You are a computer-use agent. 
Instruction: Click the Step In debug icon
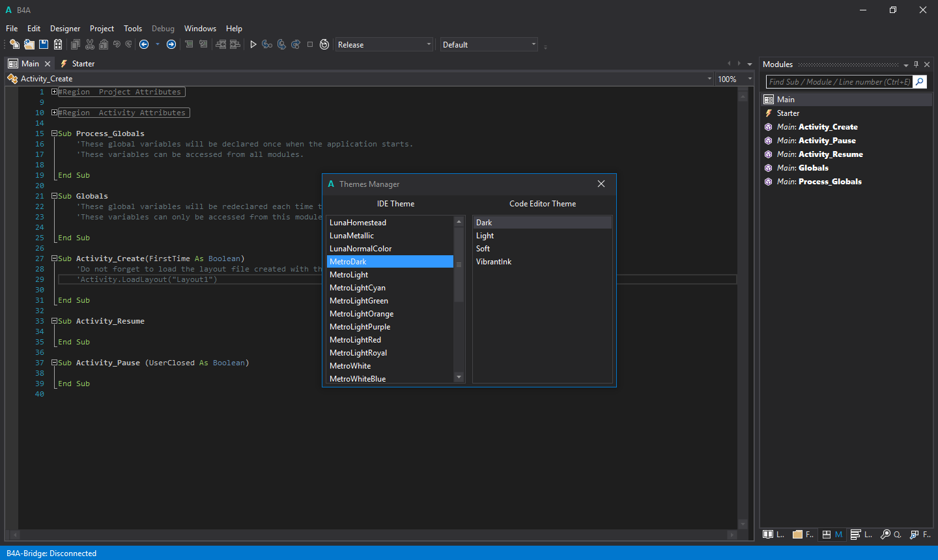point(267,44)
